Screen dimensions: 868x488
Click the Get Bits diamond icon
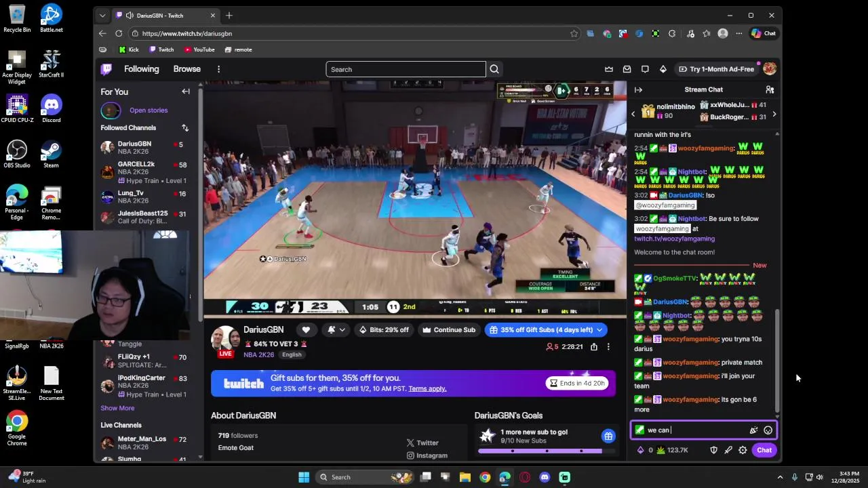(663, 69)
